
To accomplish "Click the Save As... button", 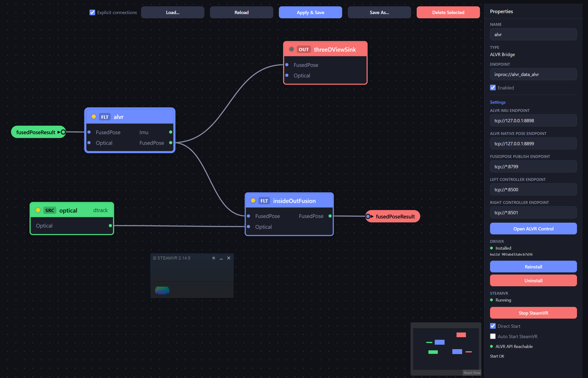I will point(379,12).
